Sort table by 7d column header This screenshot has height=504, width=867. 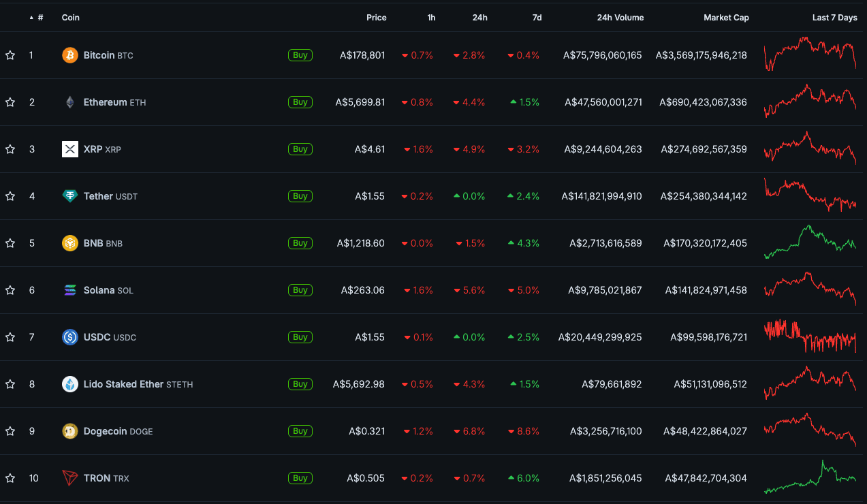[x=537, y=18]
